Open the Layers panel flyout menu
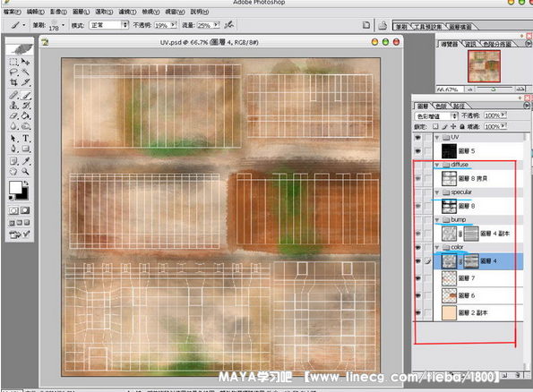This screenshot has width=533, height=392. pyautogui.click(x=527, y=106)
